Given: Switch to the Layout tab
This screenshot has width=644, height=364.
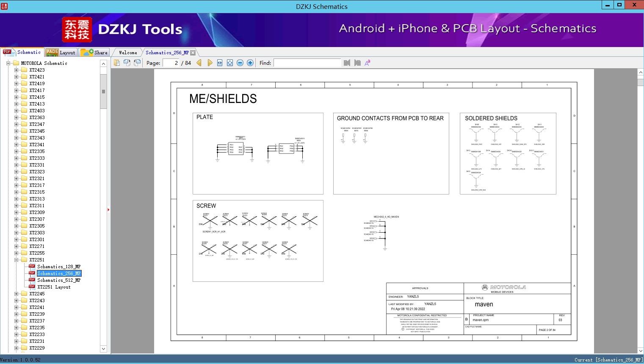Looking at the screenshot, I should (61, 52).
